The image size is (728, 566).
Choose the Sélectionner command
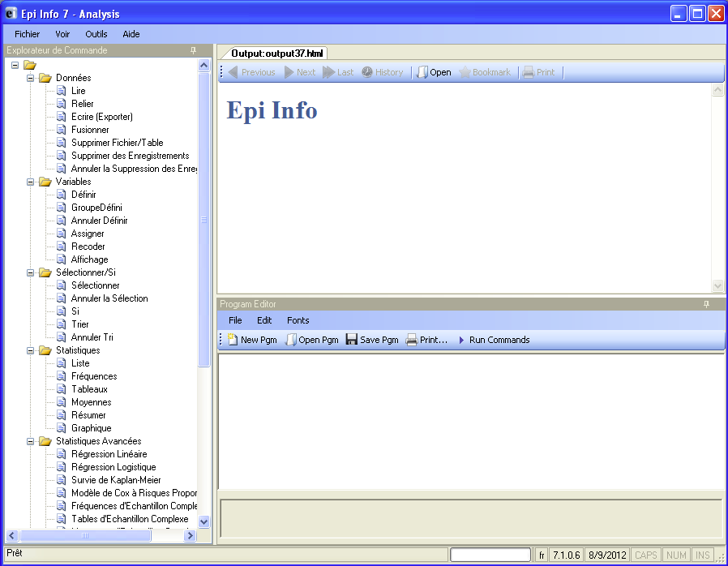point(95,285)
